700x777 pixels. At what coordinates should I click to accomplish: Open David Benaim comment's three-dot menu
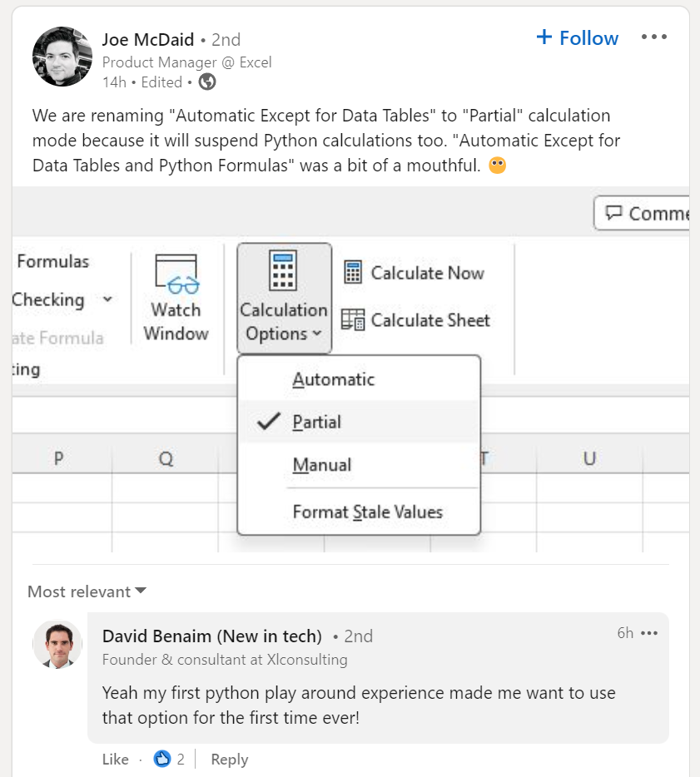(x=649, y=633)
